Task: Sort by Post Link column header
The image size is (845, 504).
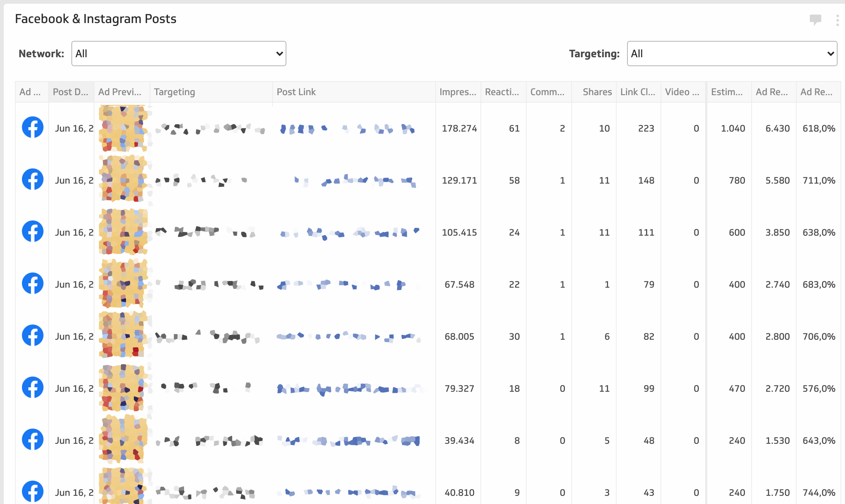Action: click(296, 92)
